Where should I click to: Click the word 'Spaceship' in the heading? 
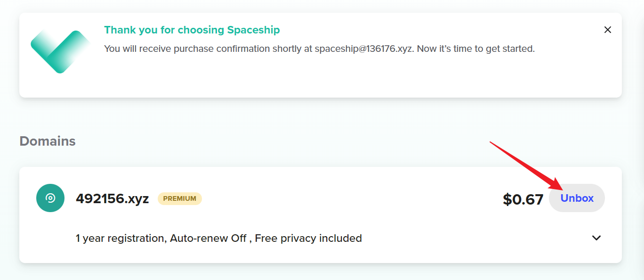(x=253, y=30)
